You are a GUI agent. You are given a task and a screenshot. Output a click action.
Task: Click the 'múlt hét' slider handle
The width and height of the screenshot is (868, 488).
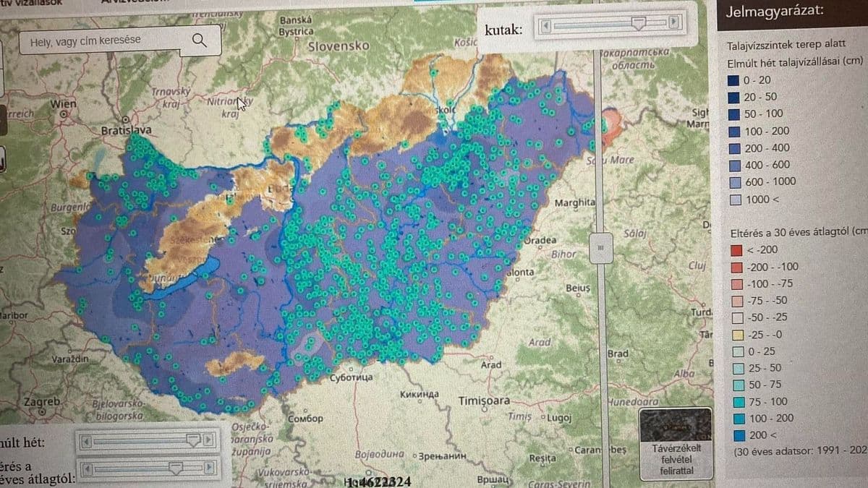(x=193, y=439)
